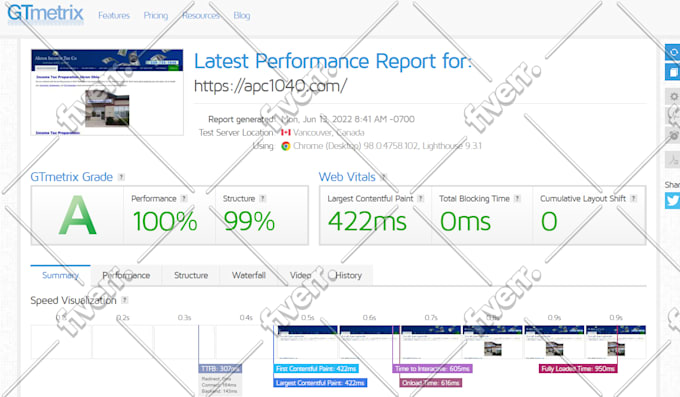Select the 0.7s filmstrip frame
The width and height of the screenshot is (680, 397).
coord(431,341)
